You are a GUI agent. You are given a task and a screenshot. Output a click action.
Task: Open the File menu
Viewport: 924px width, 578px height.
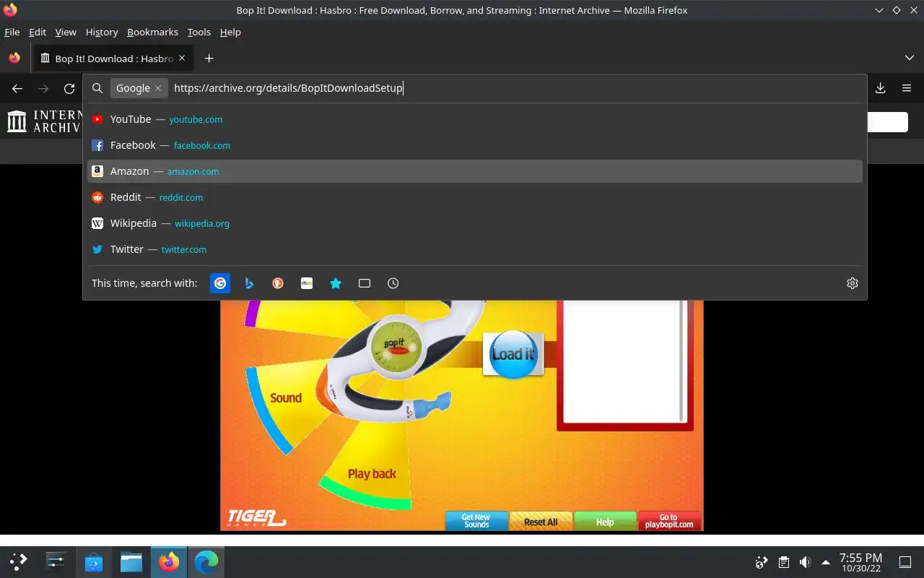12,32
